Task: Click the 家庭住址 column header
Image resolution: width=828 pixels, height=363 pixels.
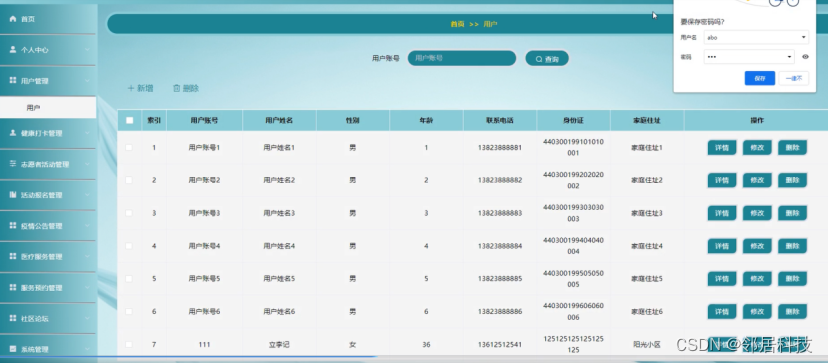Action: (x=647, y=120)
